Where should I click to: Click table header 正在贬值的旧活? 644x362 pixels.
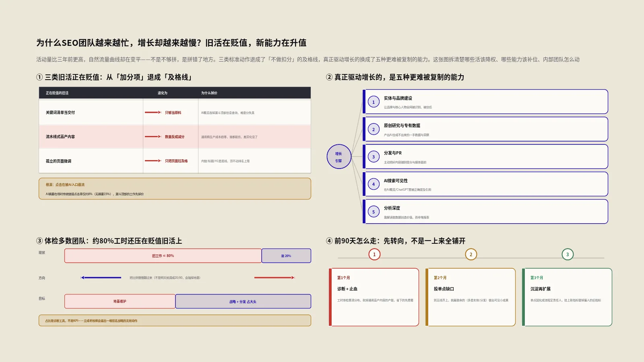tap(57, 93)
